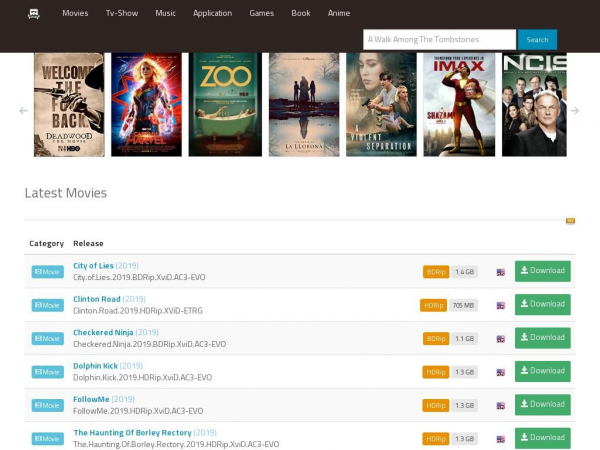Click the HDRip tag on Borley Rectory row
The image size is (600, 450).
click(435, 439)
